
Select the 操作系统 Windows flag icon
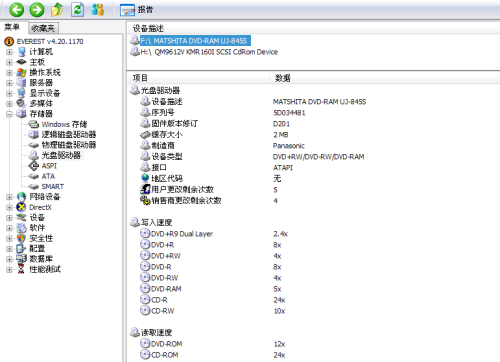click(21, 72)
